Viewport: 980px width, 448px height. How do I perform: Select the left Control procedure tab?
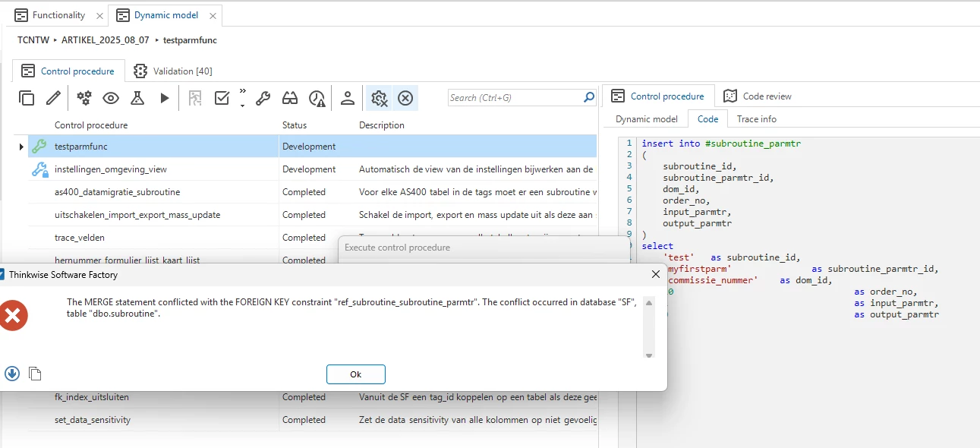(x=68, y=71)
